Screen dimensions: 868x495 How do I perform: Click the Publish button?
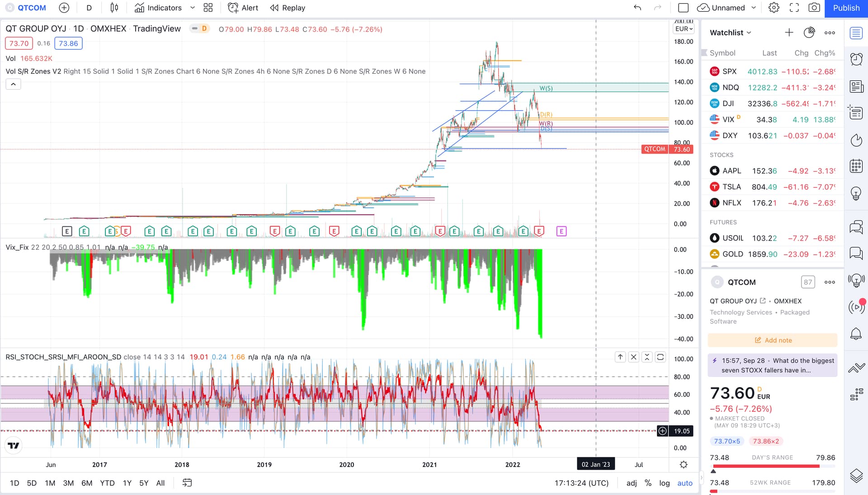(846, 8)
